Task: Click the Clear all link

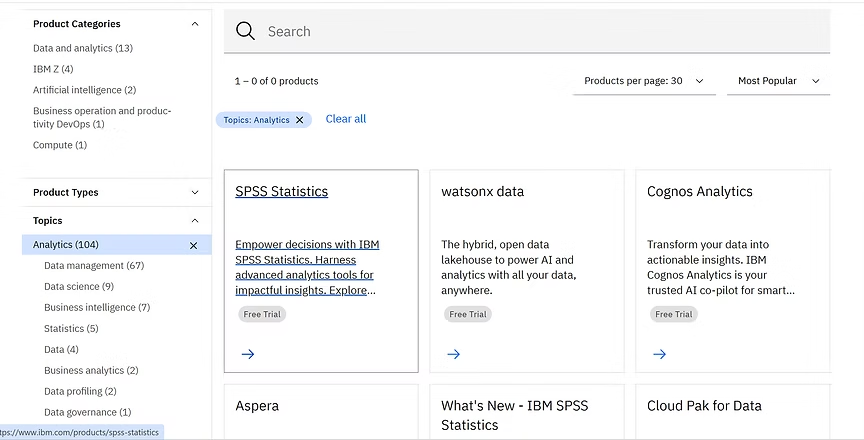Action: point(345,119)
